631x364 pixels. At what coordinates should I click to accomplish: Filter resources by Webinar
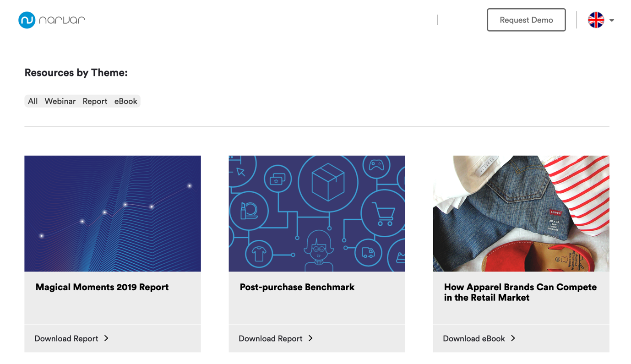click(60, 101)
